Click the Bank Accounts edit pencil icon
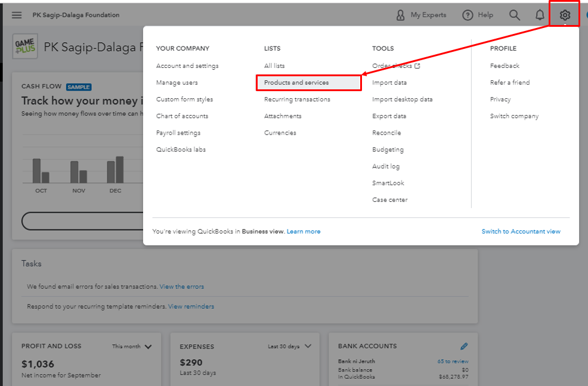Viewport: 588px width, 386px height. point(464,346)
